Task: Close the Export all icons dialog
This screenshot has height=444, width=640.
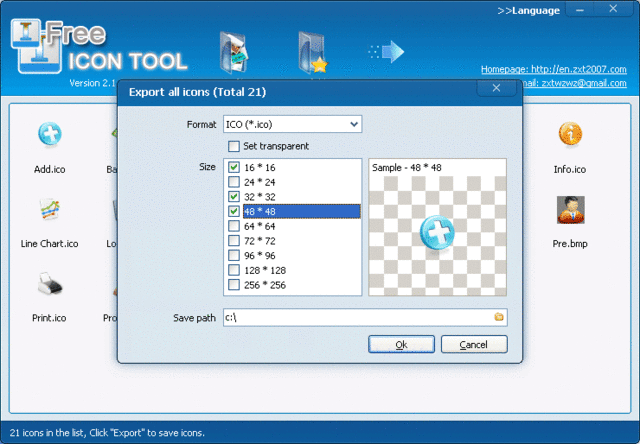Action: (496, 88)
